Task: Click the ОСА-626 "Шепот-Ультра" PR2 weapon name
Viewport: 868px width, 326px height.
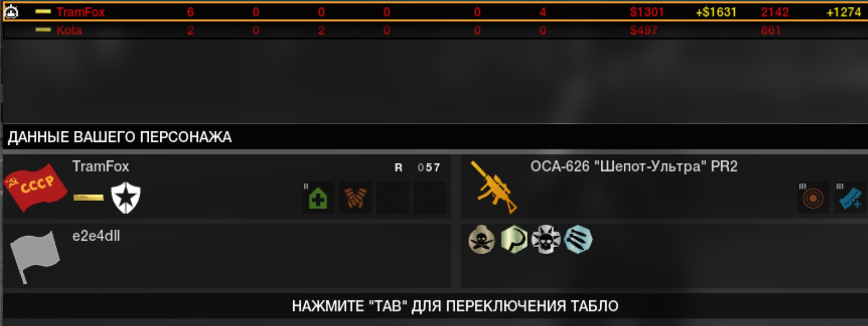Action: [634, 166]
